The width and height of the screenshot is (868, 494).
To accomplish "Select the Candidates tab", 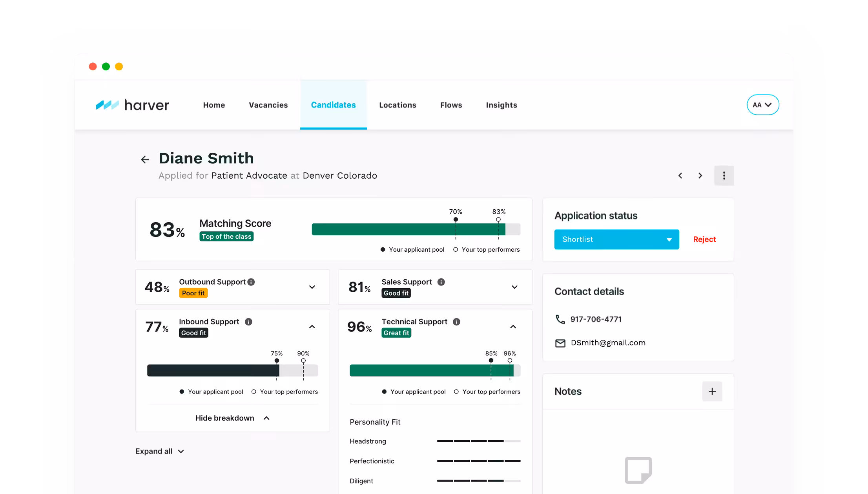I will coord(334,105).
